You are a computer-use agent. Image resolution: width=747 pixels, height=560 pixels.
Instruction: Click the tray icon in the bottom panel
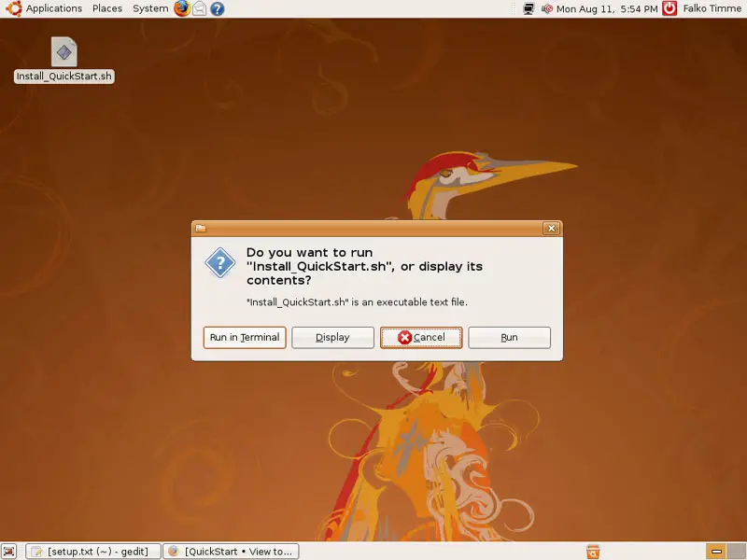(593, 552)
